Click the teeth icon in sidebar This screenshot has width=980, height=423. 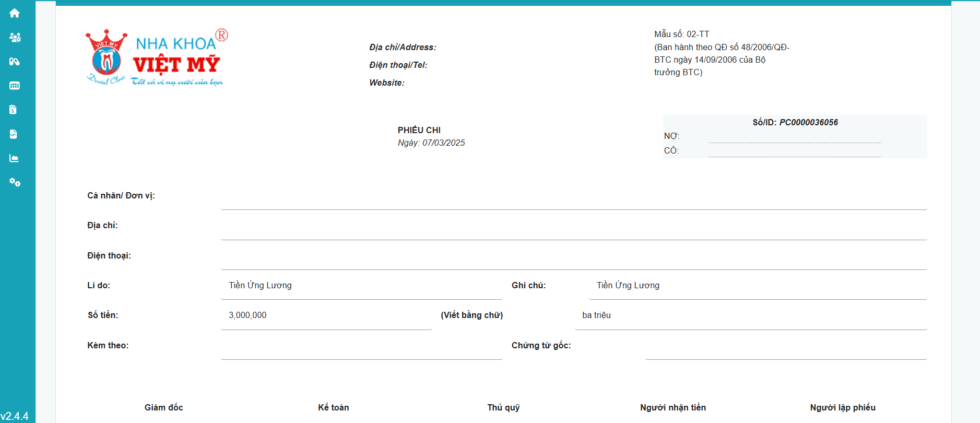15,86
